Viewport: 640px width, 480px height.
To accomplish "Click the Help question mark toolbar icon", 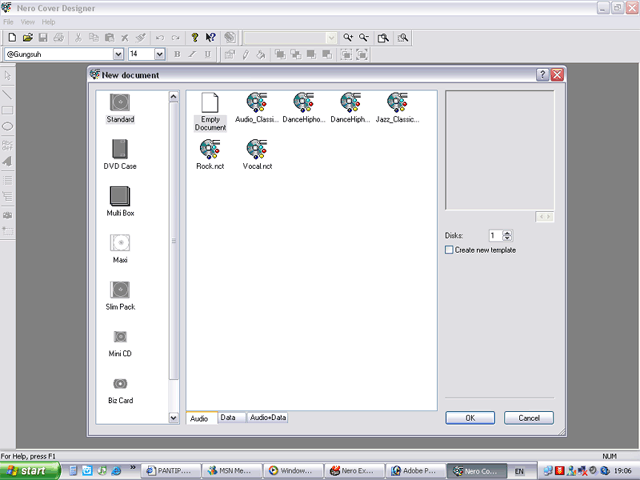I will tap(195, 38).
